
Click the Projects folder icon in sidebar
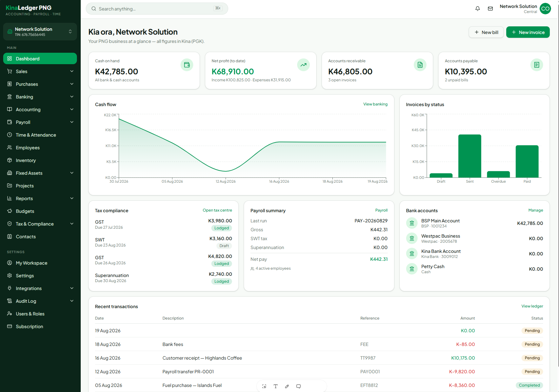tap(10, 186)
